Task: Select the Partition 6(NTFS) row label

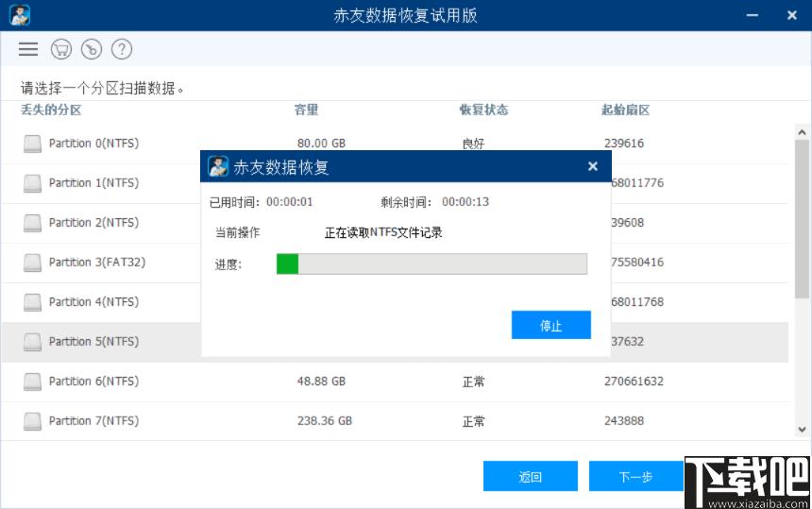Action: pyautogui.click(x=93, y=382)
